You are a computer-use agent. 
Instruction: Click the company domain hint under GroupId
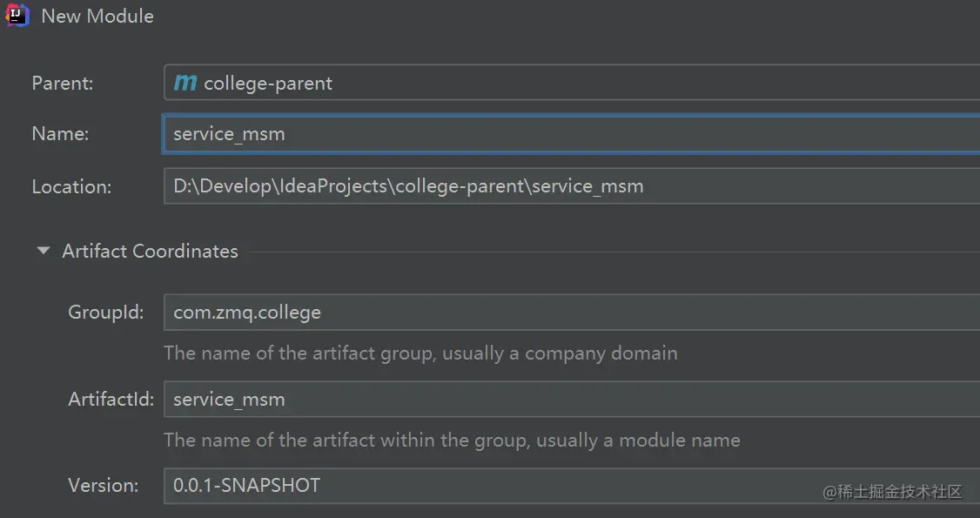coord(420,353)
